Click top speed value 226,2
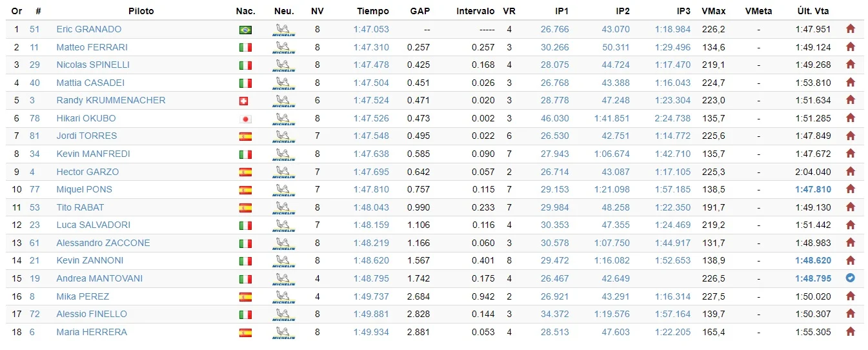Viewport: 868px width, 350px height. tap(713, 29)
